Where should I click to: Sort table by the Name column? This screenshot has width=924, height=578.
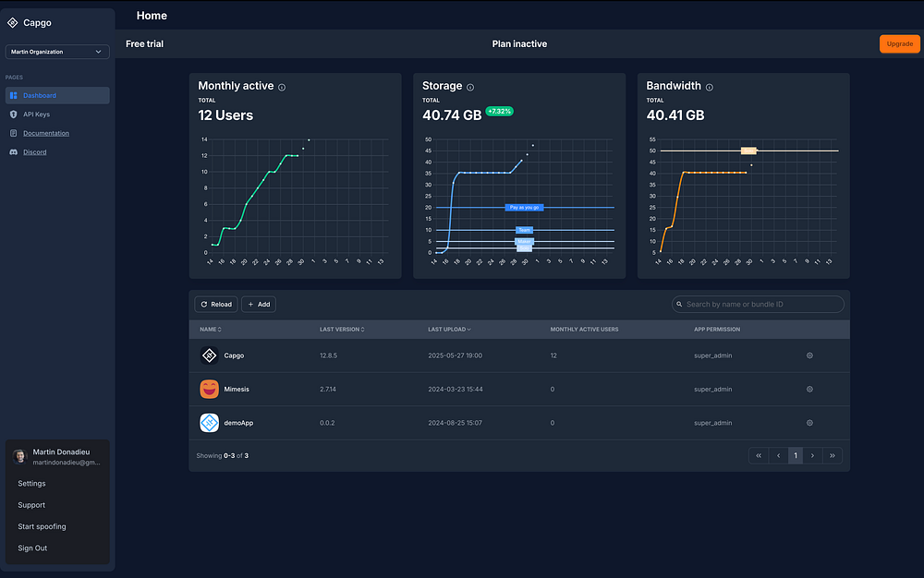(x=211, y=329)
